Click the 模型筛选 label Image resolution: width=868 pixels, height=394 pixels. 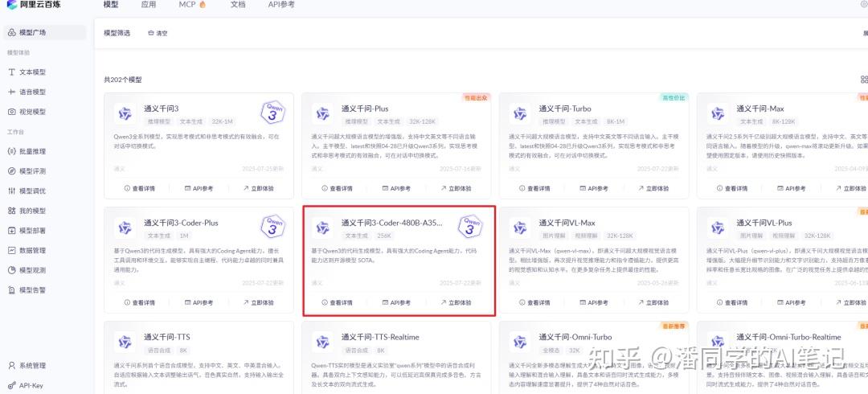[x=117, y=33]
